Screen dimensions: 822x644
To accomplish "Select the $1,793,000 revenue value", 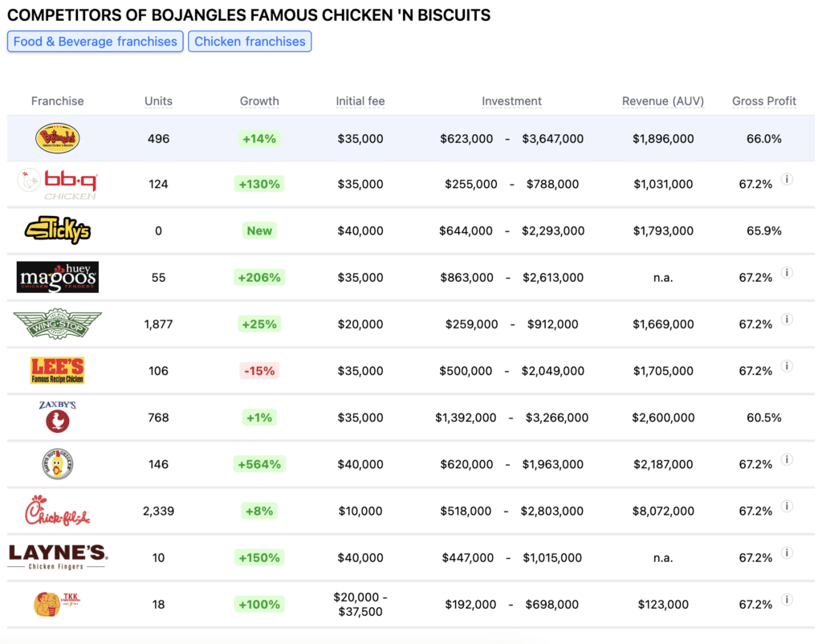I will click(x=663, y=230).
